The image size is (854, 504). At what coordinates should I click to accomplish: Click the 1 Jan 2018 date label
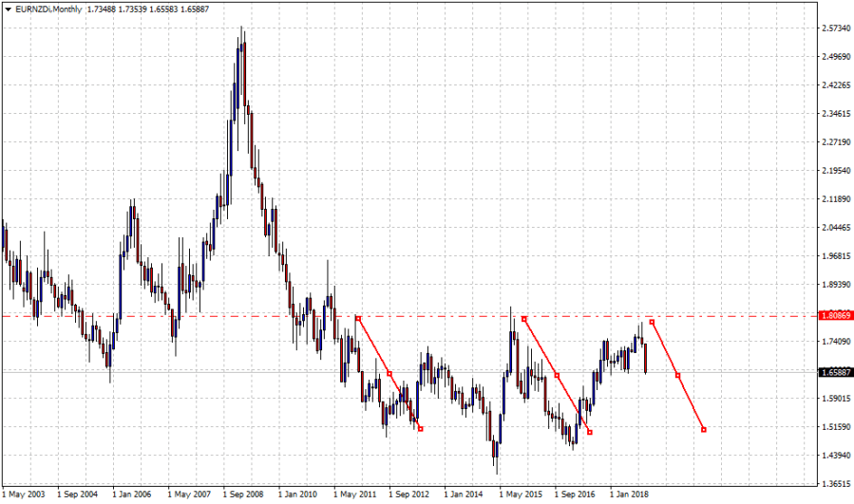(x=629, y=495)
